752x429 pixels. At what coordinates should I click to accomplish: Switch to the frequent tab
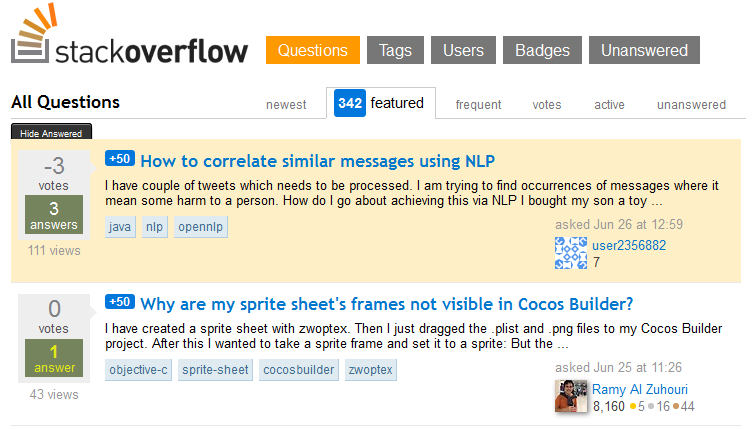click(478, 104)
